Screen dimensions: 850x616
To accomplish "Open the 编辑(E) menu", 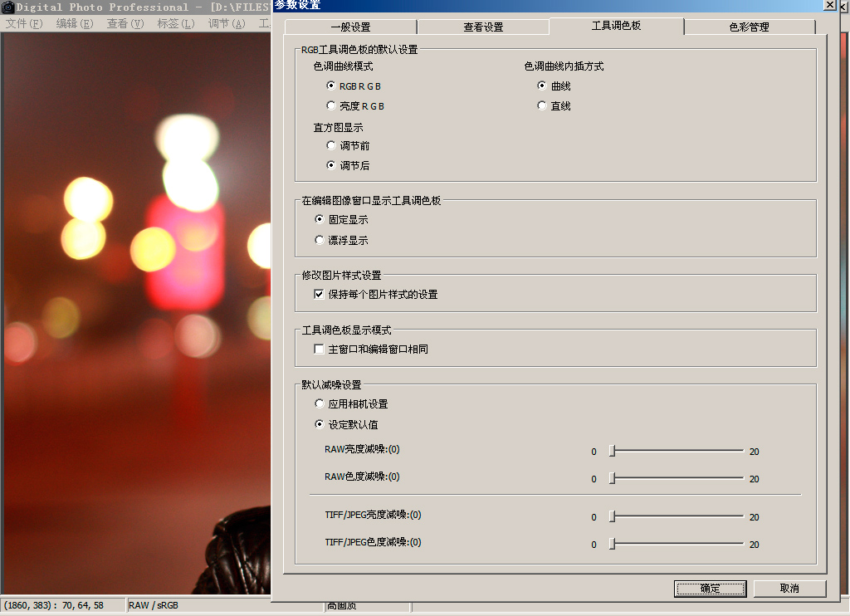I will (x=75, y=23).
